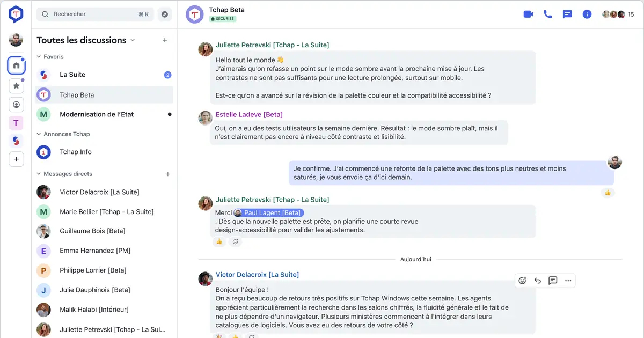
Task: Click the SÉCURISÉ badge
Action: [x=223, y=19]
